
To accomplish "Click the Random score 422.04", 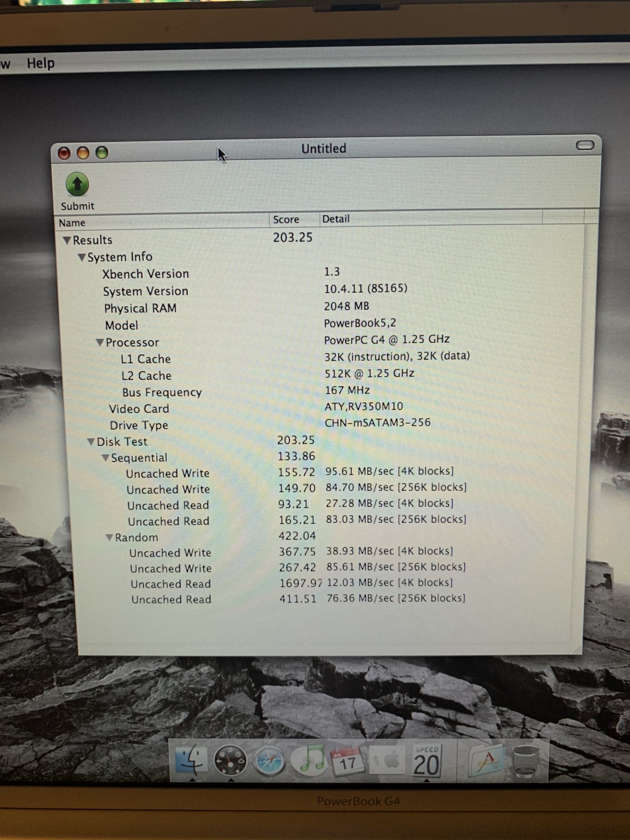I will click(297, 536).
